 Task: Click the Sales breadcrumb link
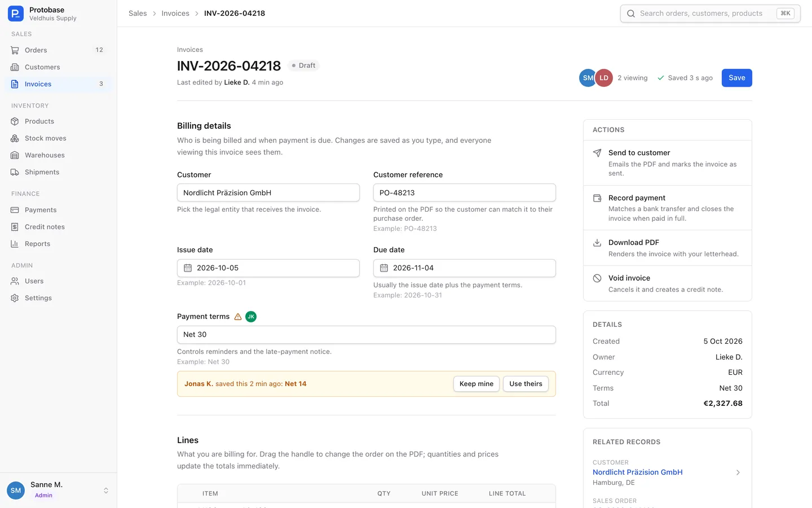tap(138, 14)
